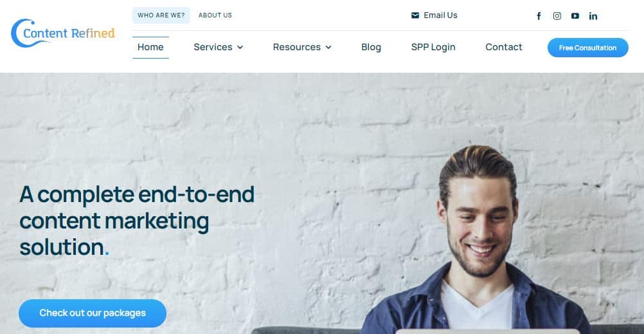This screenshot has height=334, width=644.
Task: Open the Instagram social icon
Action: point(557,16)
